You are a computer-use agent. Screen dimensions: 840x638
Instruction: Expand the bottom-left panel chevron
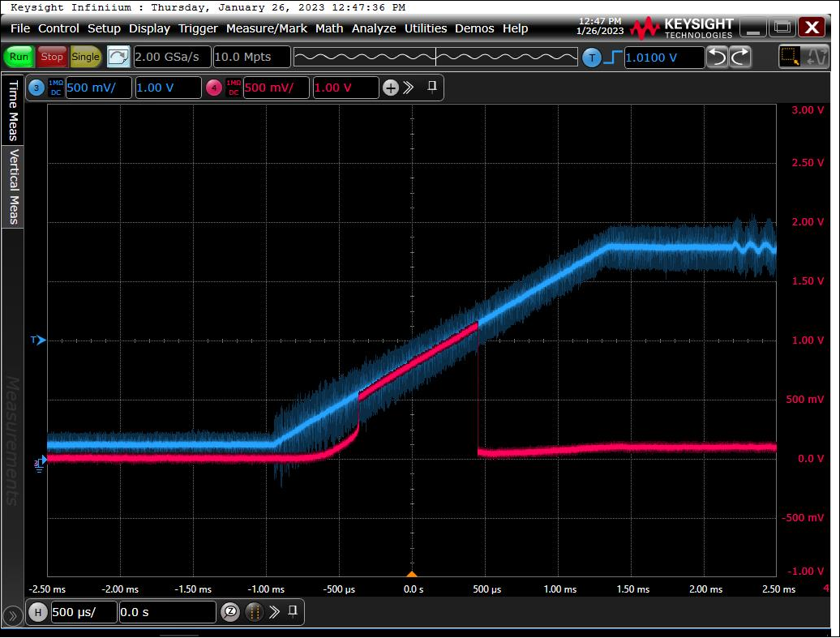12,615
